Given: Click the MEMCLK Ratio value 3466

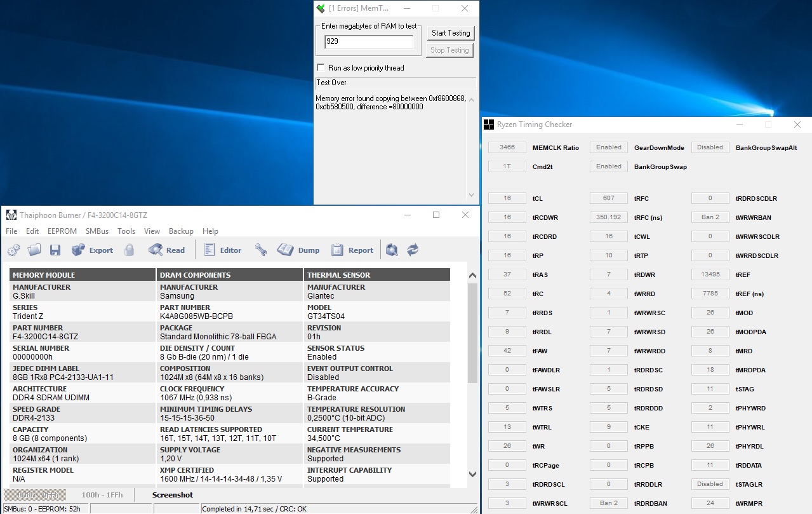Looking at the screenshot, I should (x=507, y=147).
